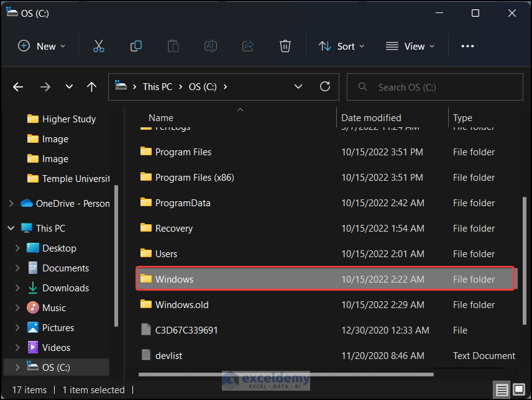The width and height of the screenshot is (532, 400).
Task: Click the horizontal scrollbar of file list
Action: pyautogui.click(x=286, y=375)
